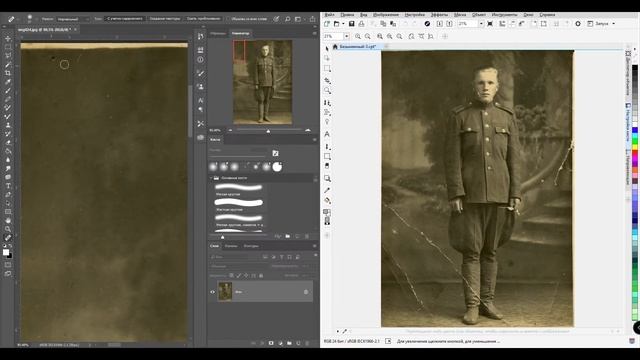Open the Photoshop search magnifier icon
Viewport: 640px width, 360px height.
[288, 19]
